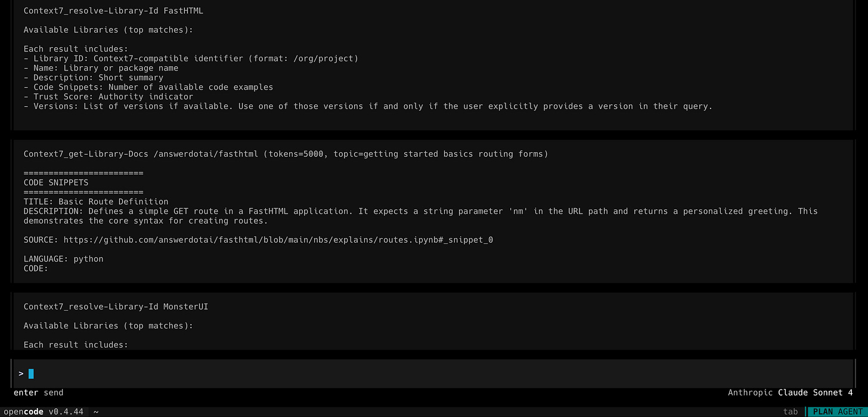This screenshot has width=868, height=417.
Task: Expand the MonsterUI library matches block
Action: point(116,307)
